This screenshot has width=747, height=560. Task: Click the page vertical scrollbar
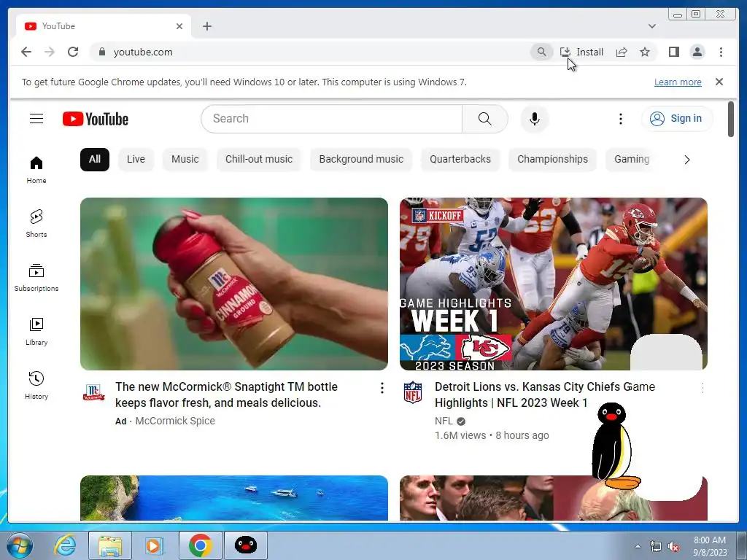click(731, 119)
